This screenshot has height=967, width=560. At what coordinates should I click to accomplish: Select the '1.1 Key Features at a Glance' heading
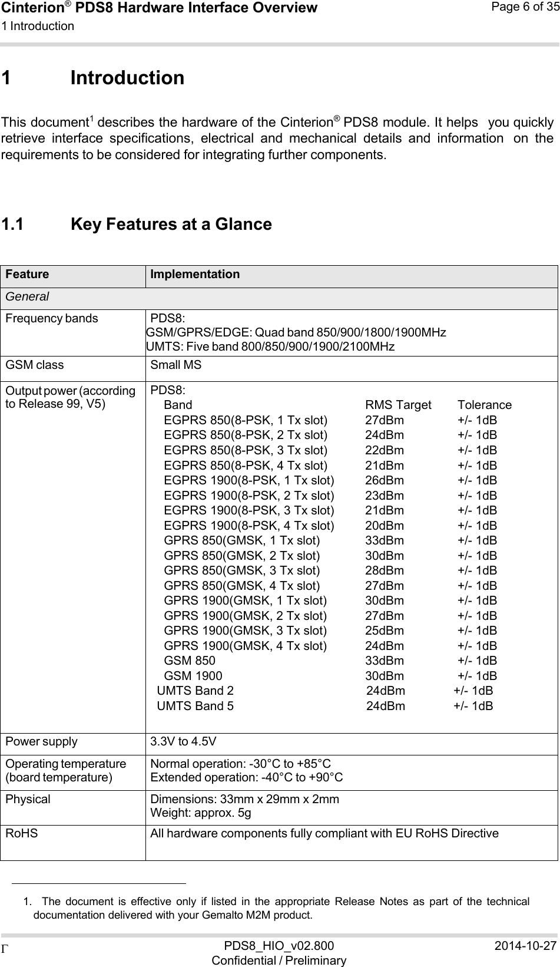click(136, 225)
